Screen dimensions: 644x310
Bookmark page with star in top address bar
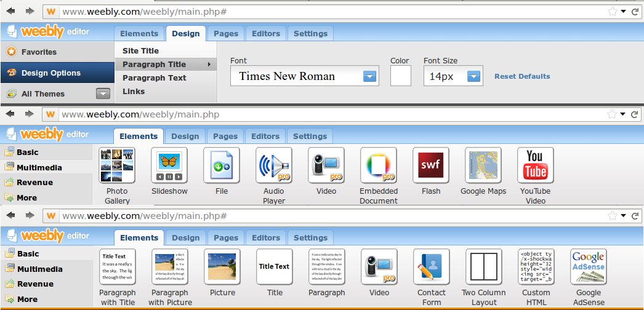pyautogui.click(x=613, y=12)
